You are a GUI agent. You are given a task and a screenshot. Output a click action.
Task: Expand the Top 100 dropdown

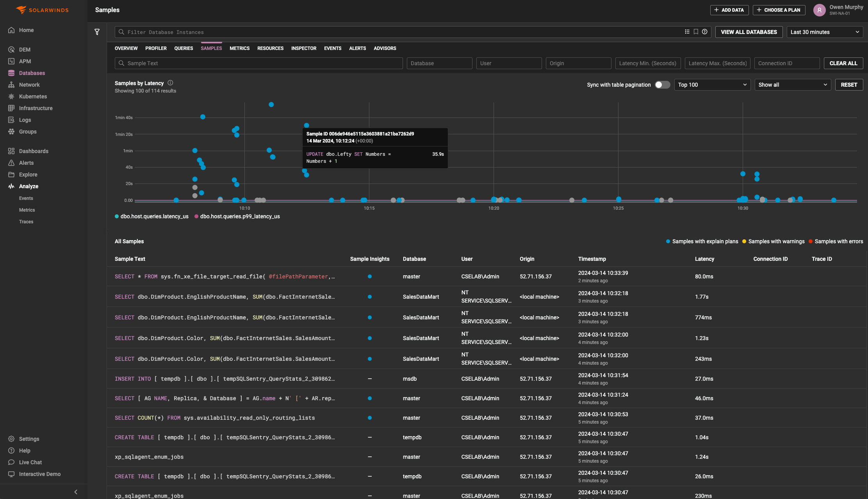pos(712,85)
